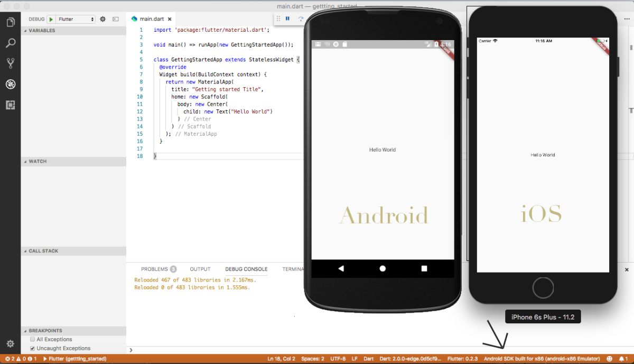Click Dart SDK version in status bar
Image resolution: width=634 pixels, height=364 pixels.
point(409,359)
